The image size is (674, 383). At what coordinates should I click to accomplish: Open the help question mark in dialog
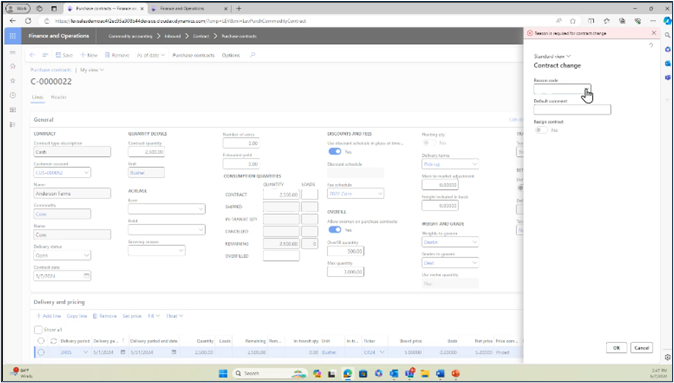(x=651, y=46)
